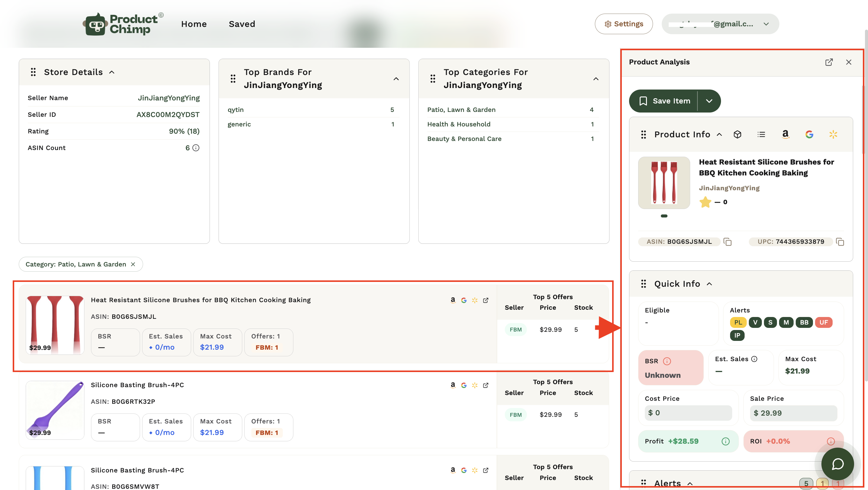This screenshot has height=490, width=868.
Task: Copy the UPC 744365933879
Action: 840,242
